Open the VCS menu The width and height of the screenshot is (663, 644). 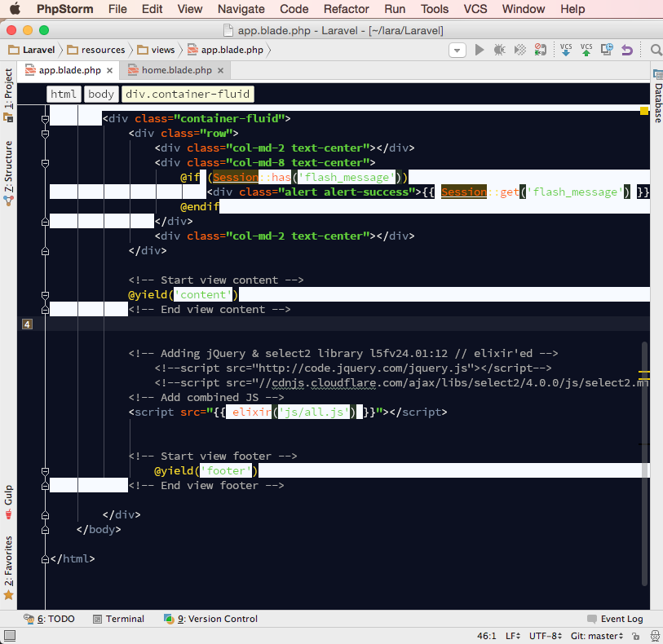pos(475,9)
